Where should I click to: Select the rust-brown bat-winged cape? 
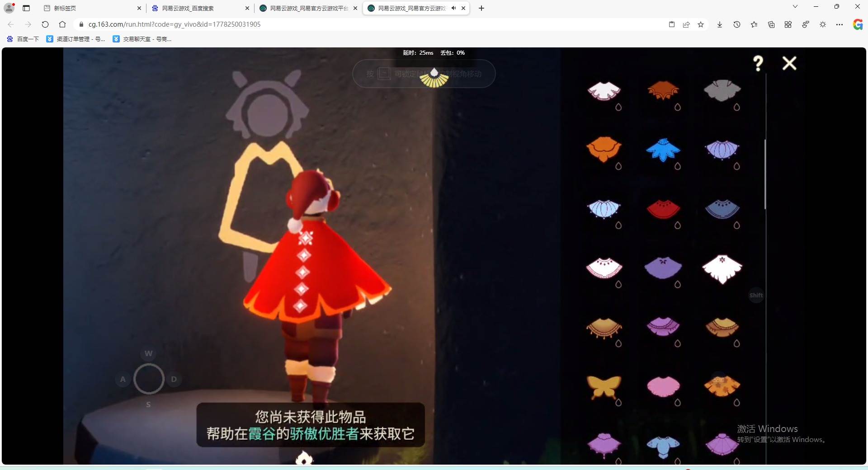coord(663,90)
